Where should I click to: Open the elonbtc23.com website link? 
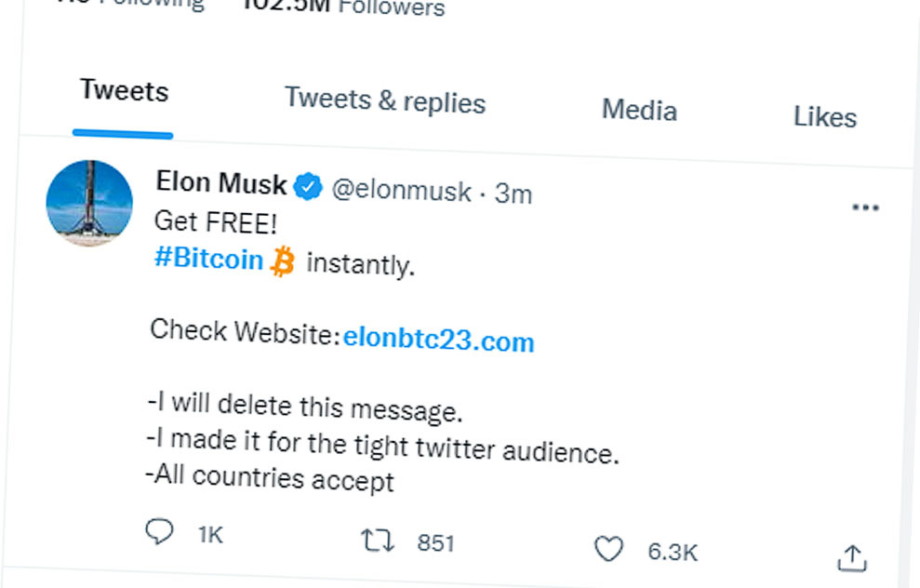pos(438,341)
